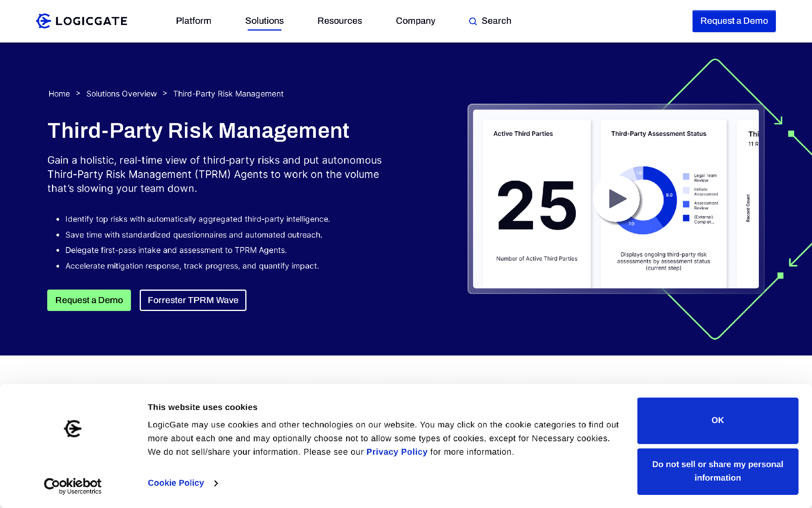
Task: Open the Privacy Policy link
Action: 397,452
